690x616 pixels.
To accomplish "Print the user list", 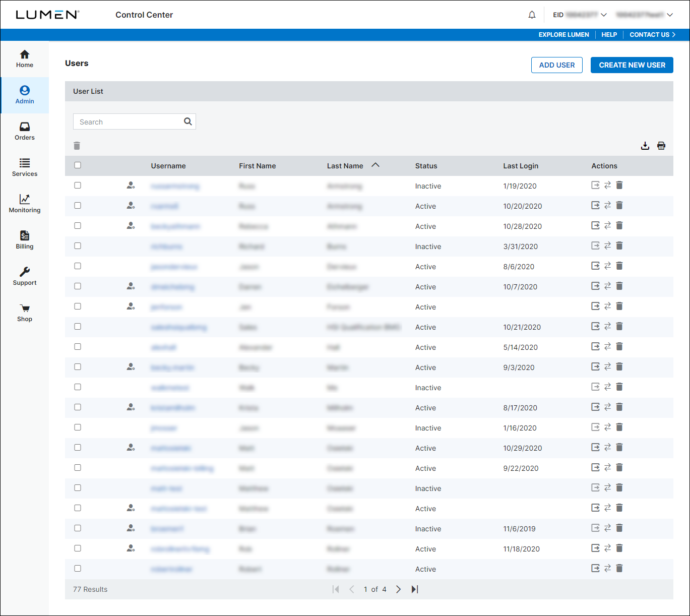I will [x=661, y=146].
